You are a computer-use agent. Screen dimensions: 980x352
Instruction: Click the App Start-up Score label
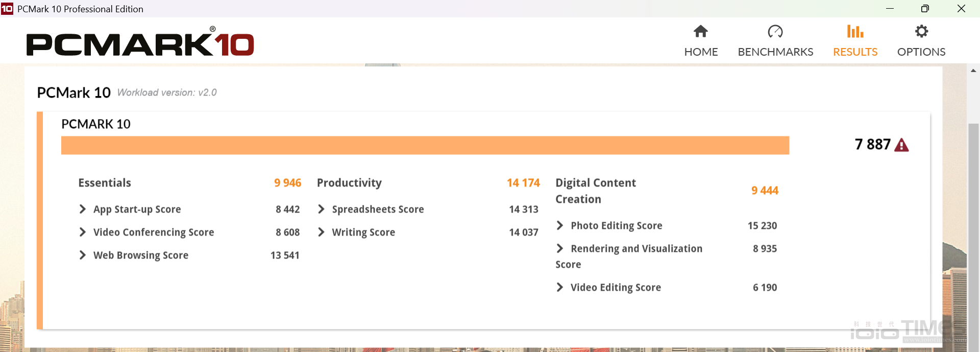click(137, 209)
